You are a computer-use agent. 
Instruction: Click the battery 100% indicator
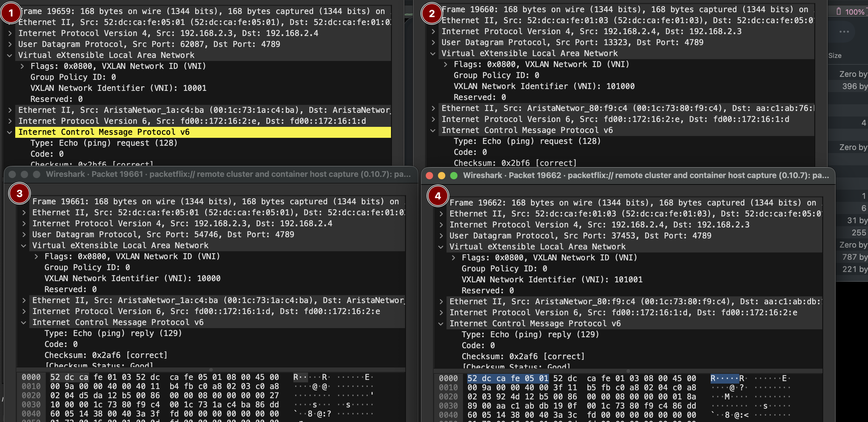coord(850,12)
